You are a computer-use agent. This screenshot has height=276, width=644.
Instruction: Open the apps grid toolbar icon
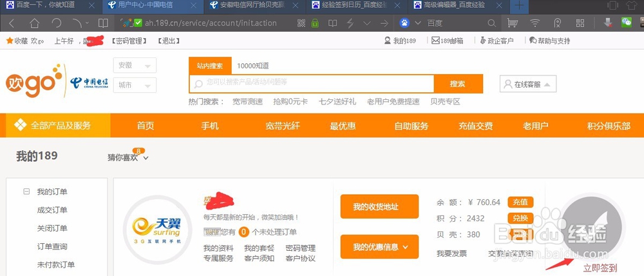580,23
